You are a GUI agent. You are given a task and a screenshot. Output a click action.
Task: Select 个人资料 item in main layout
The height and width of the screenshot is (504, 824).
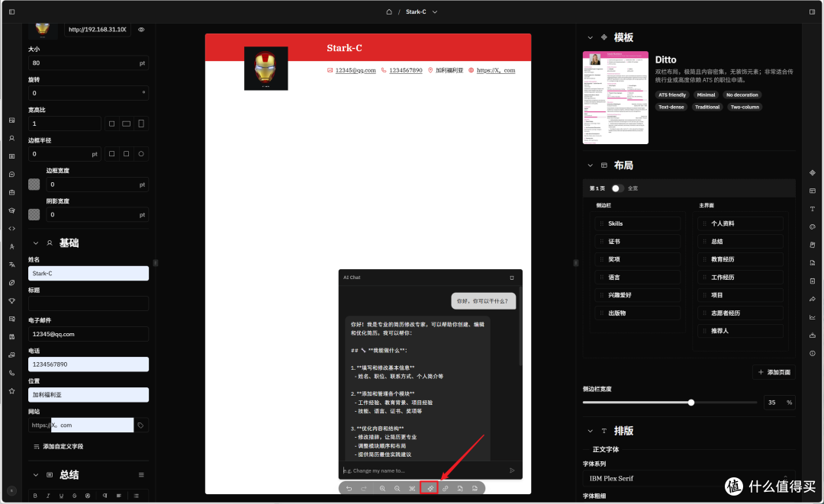(740, 223)
